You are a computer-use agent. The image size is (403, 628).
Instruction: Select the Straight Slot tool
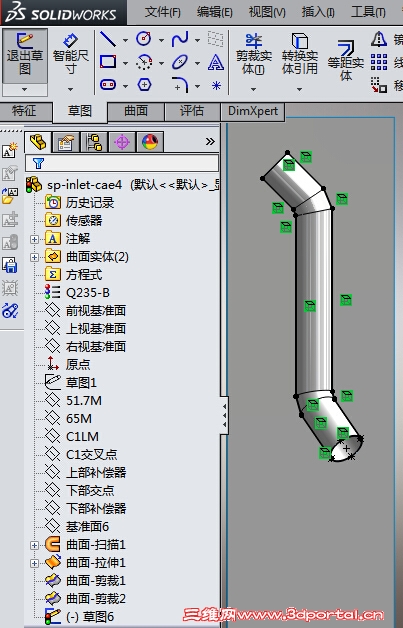click(108, 85)
